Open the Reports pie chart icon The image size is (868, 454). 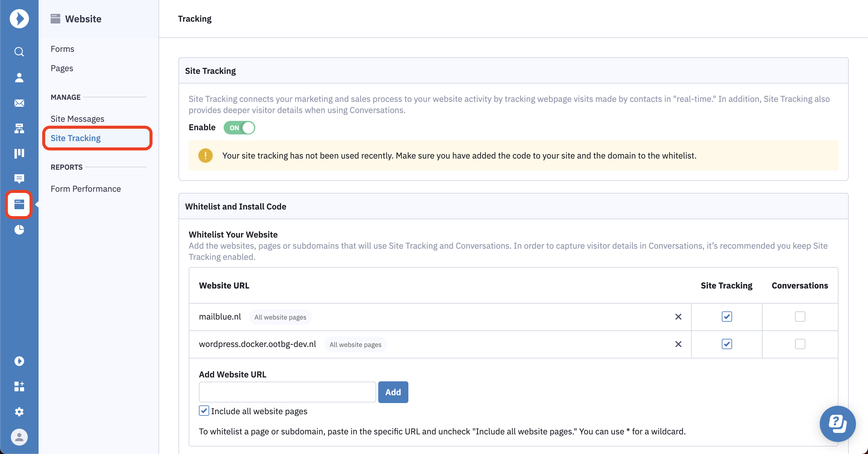pyautogui.click(x=19, y=230)
